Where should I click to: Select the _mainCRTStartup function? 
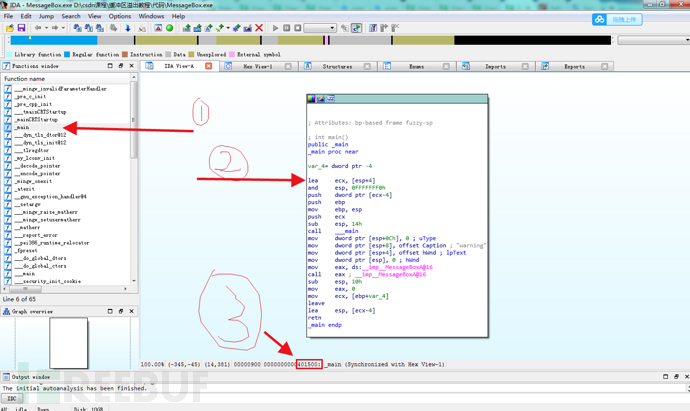tap(36, 120)
